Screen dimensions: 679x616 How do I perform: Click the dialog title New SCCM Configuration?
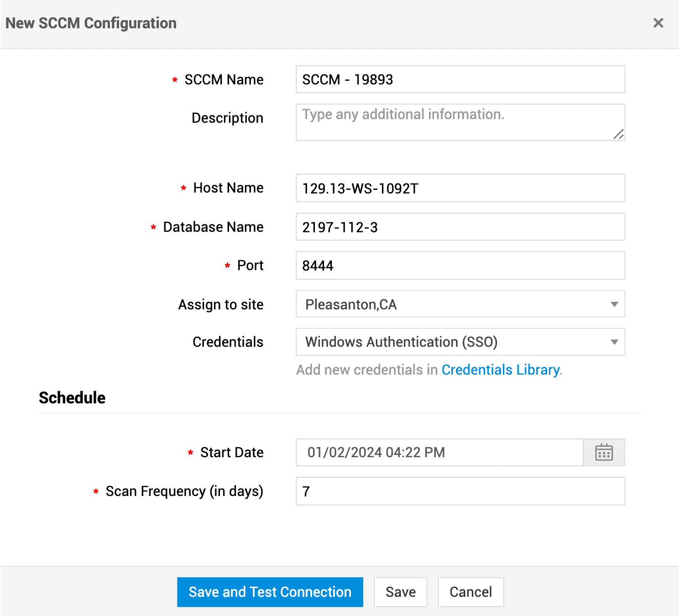[91, 23]
